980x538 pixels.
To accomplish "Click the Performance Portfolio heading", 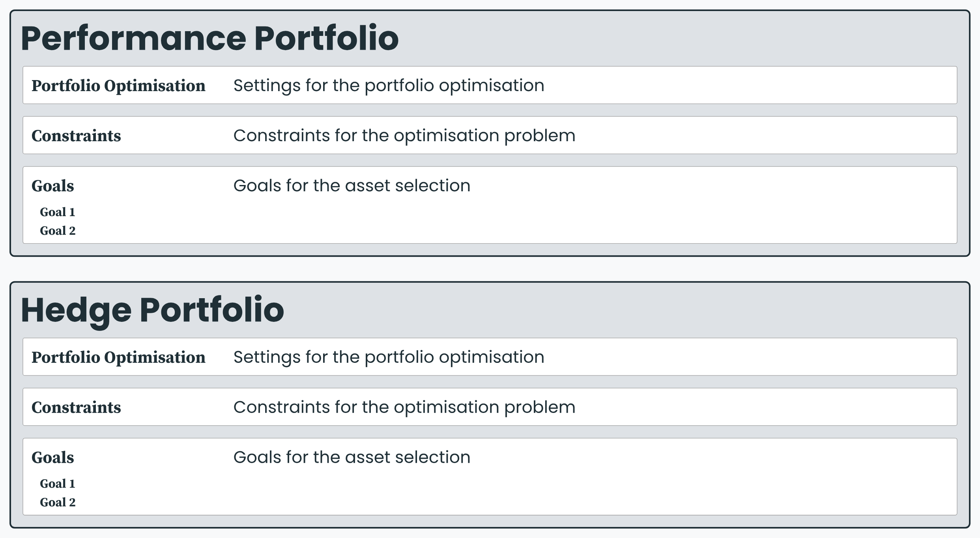I will click(210, 38).
